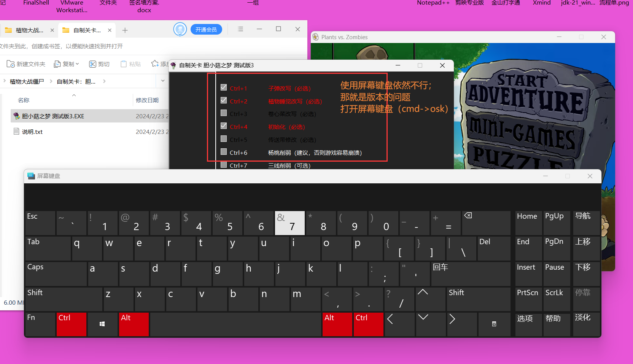Click the Home key on the on-screen keyboard
The height and width of the screenshot is (364, 633).
528,223
